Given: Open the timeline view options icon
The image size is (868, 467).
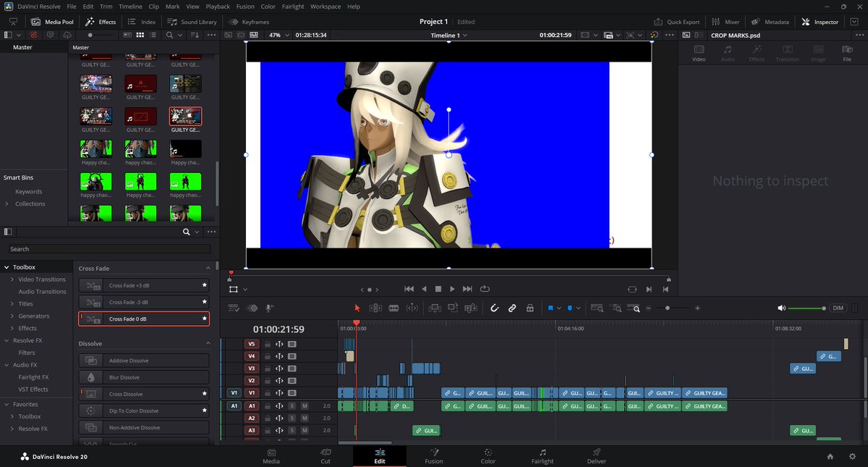Looking at the screenshot, I should [234, 308].
